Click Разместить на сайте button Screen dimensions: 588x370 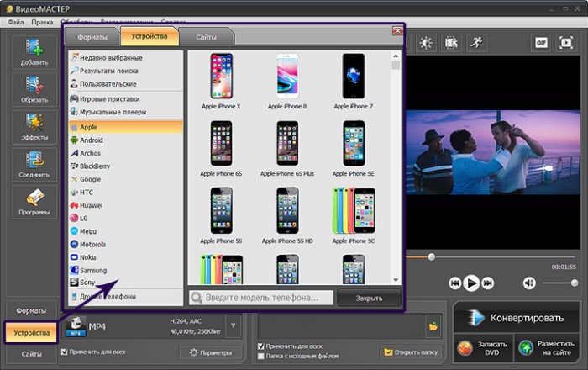pyautogui.click(x=547, y=348)
